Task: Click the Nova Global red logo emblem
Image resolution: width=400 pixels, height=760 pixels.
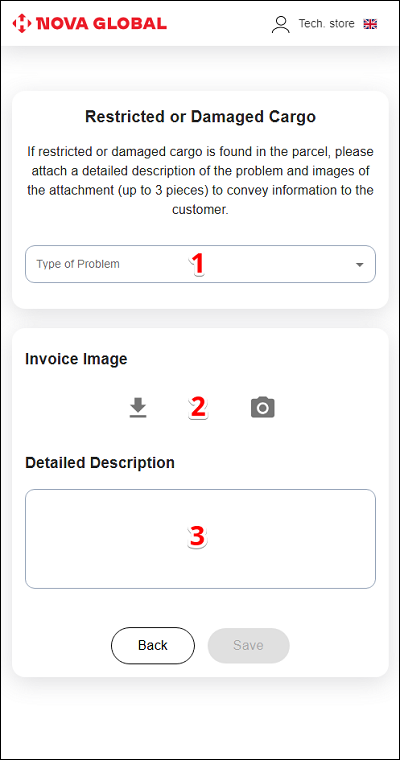Action: [21, 23]
